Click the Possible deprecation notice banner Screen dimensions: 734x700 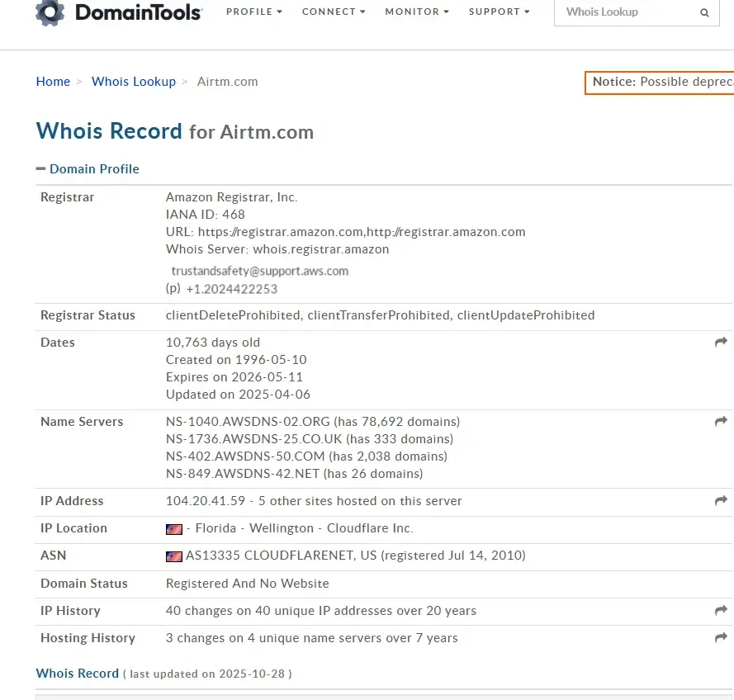point(659,83)
